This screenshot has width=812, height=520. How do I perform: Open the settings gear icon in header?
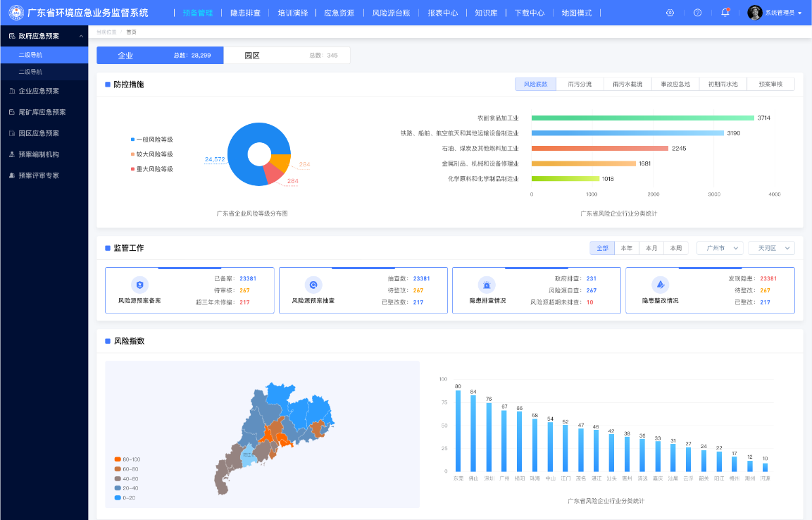click(x=670, y=13)
